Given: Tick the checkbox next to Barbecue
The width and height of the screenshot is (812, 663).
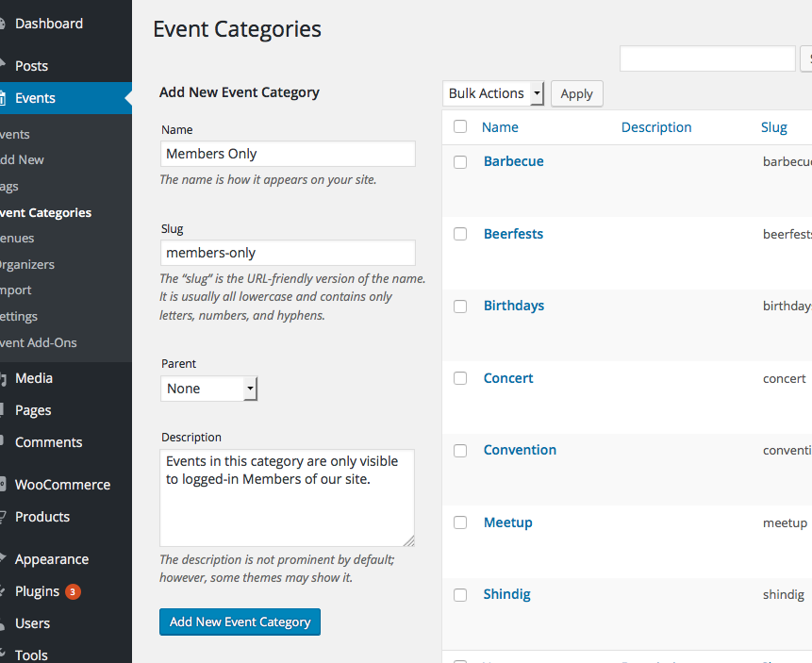Looking at the screenshot, I should pyautogui.click(x=460, y=161).
